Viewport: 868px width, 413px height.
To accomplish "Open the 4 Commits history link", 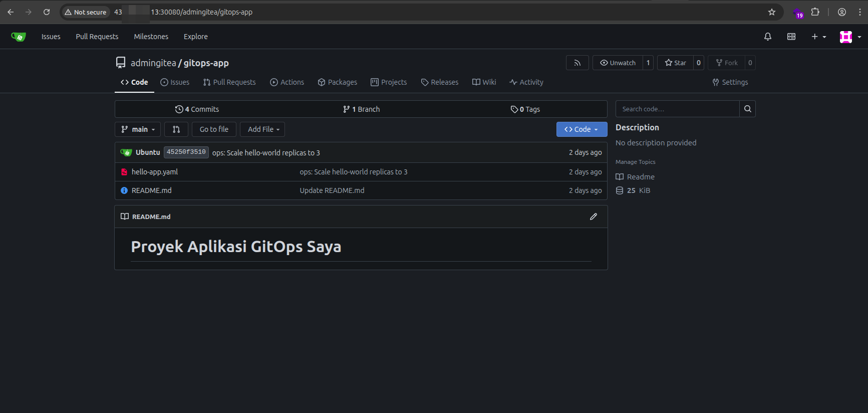I will point(197,109).
